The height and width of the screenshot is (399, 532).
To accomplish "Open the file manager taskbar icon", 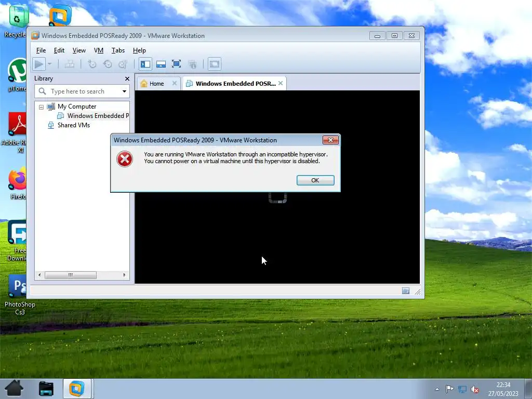I will pos(46,389).
